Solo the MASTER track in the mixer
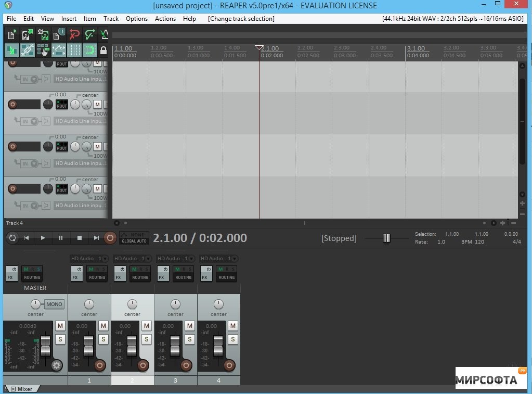The height and width of the screenshot is (394, 532). [60, 339]
